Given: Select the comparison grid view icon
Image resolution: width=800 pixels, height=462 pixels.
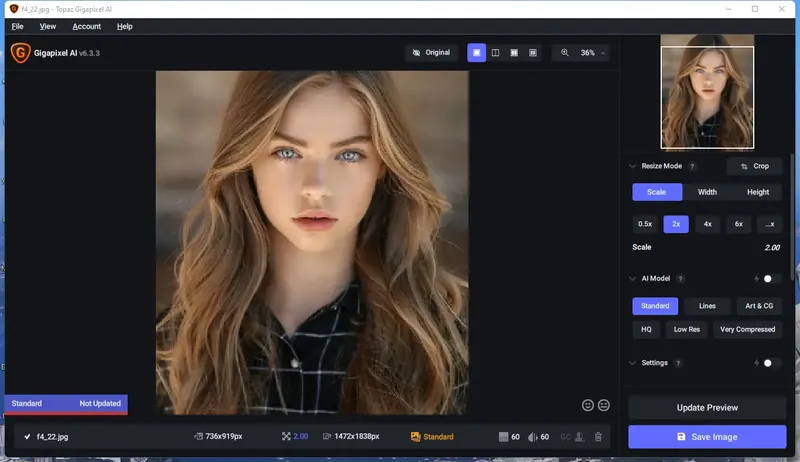Looking at the screenshot, I should 533,53.
